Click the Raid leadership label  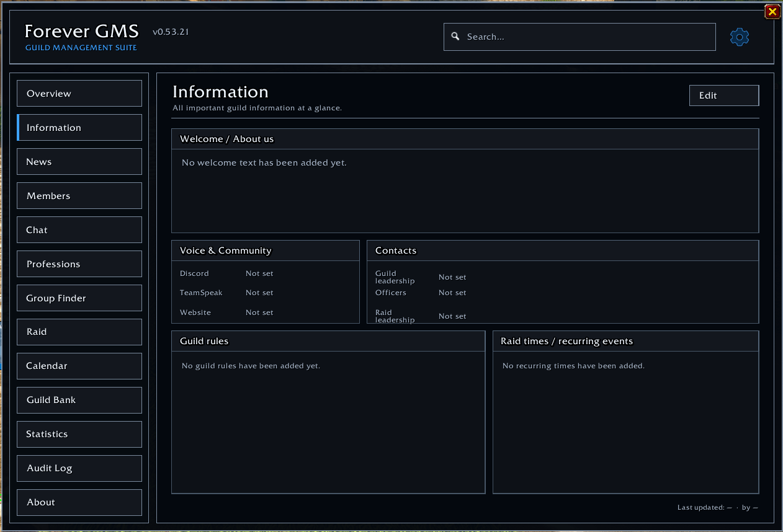pyautogui.click(x=395, y=316)
